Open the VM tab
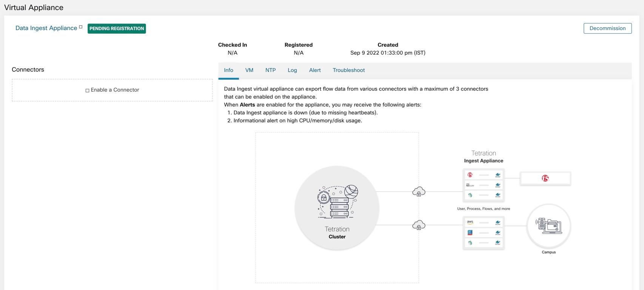Viewport: 644px width, 290px height. click(x=249, y=70)
